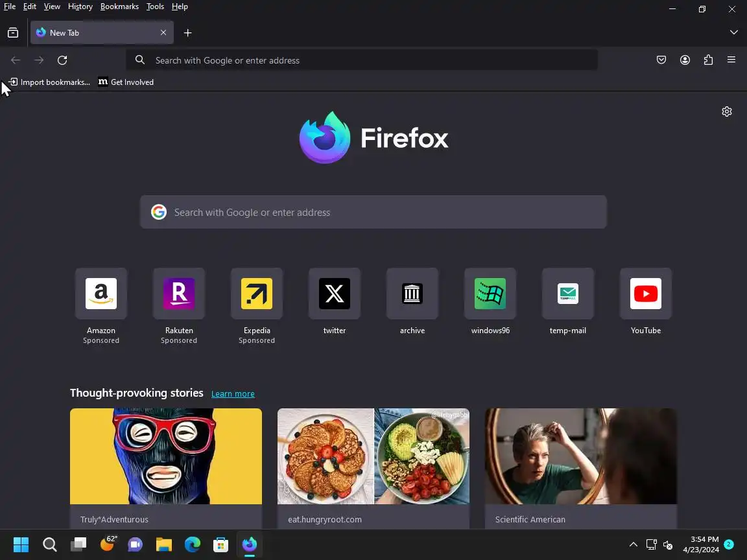747x560 pixels.
Task: Open the network status tray icon
Action: [651, 544]
